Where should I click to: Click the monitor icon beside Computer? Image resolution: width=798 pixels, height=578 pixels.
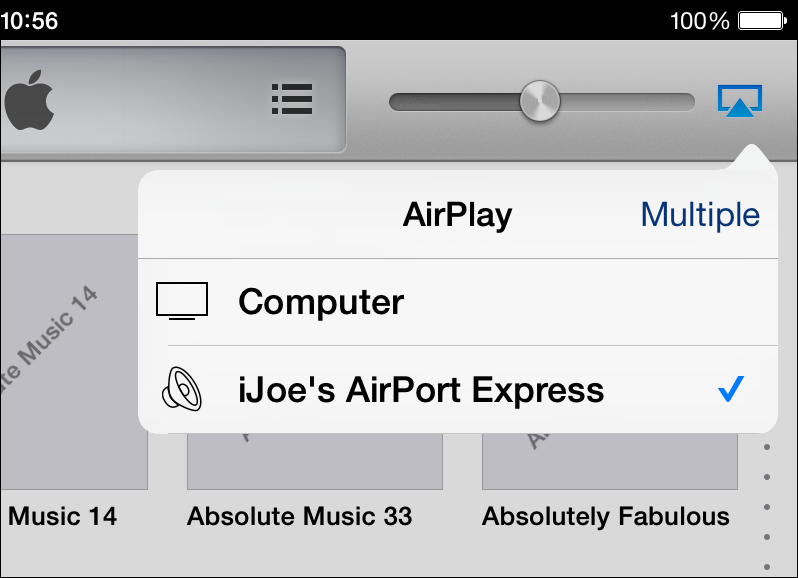point(182,301)
